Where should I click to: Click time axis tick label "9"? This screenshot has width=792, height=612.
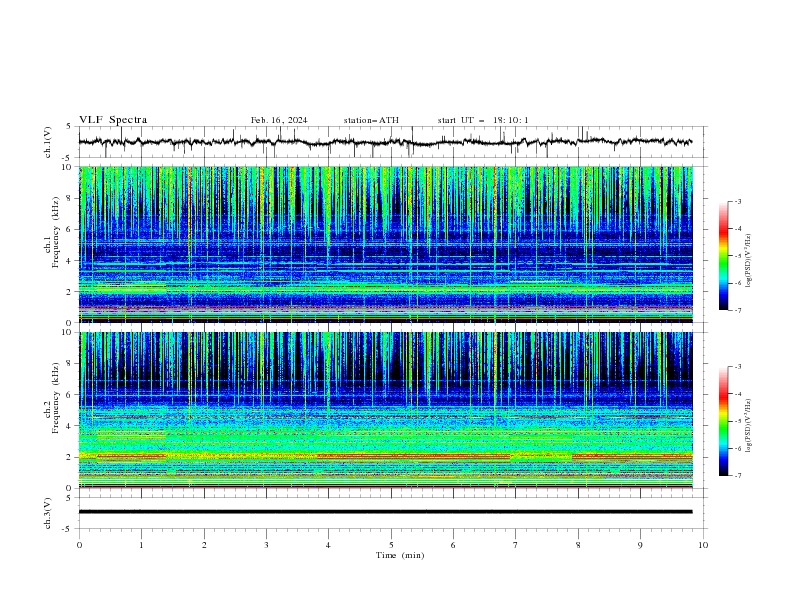point(640,545)
